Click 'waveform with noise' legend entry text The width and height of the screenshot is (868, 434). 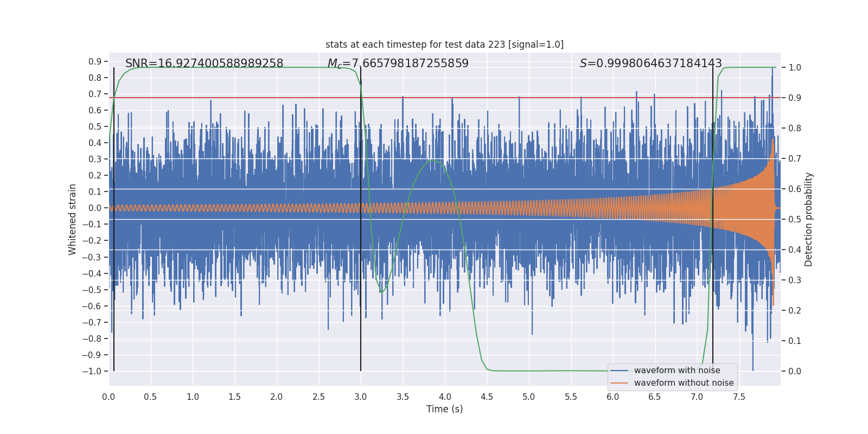pos(677,371)
